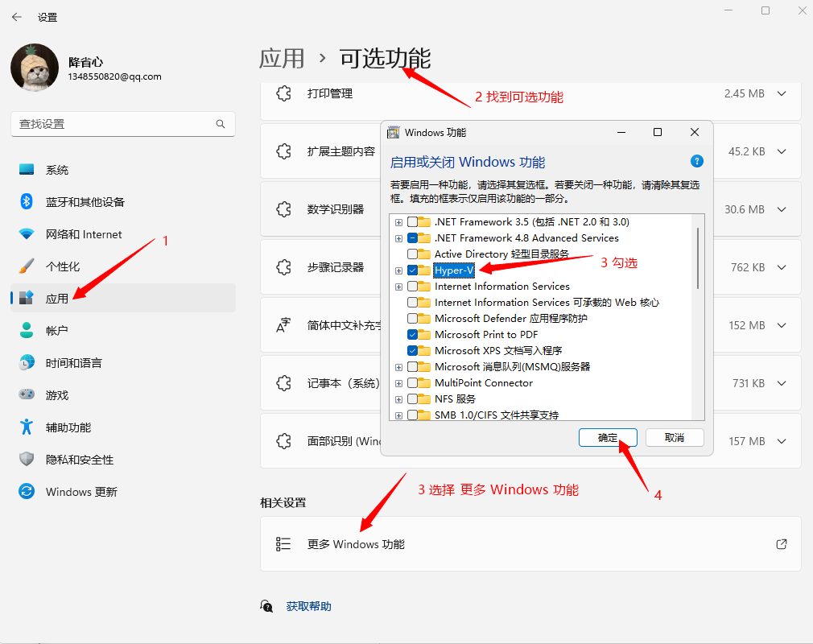Select 应用 in the sidebar menu

pos(53,298)
